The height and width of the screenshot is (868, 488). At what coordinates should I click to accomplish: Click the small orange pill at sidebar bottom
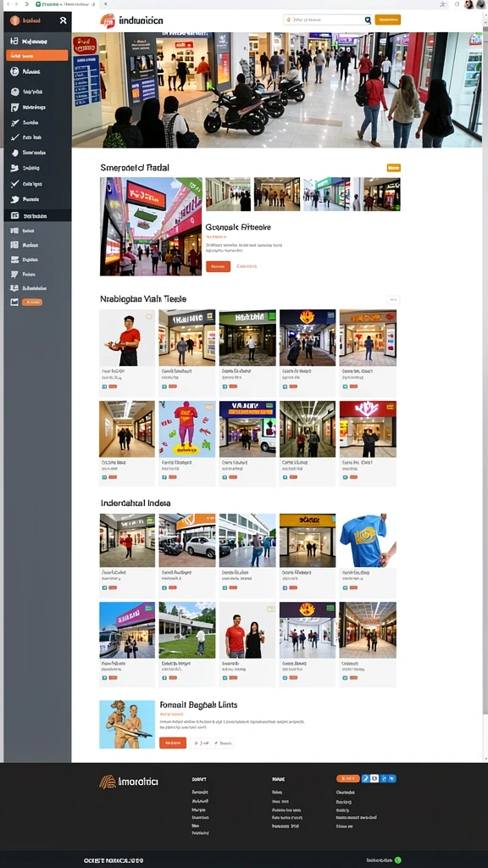[32, 303]
